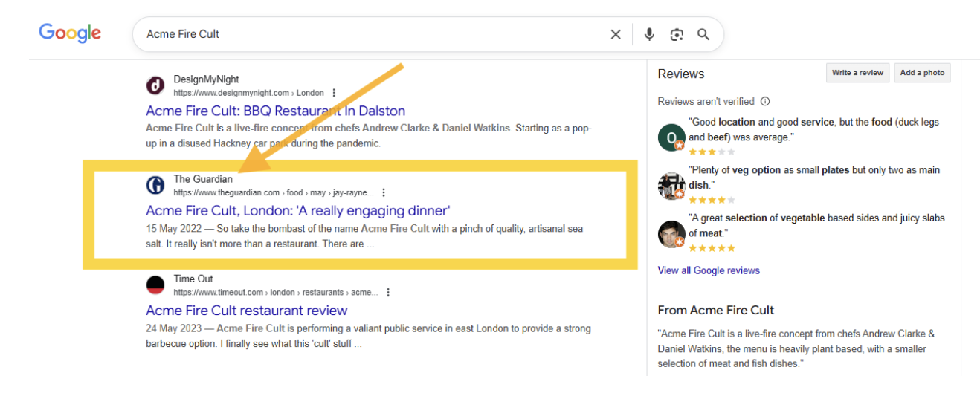Click the magnifying glass search icon
This screenshot has width=980, height=419.
pyautogui.click(x=703, y=34)
